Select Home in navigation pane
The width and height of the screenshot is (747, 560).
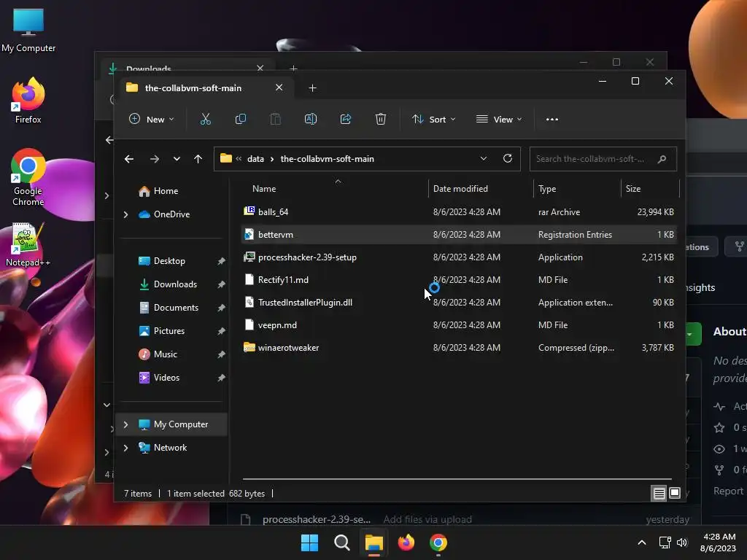tap(166, 191)
